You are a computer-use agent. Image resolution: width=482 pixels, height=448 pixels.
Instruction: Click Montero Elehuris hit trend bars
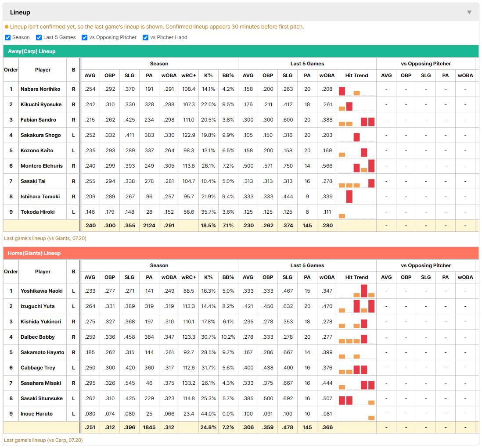356,166
